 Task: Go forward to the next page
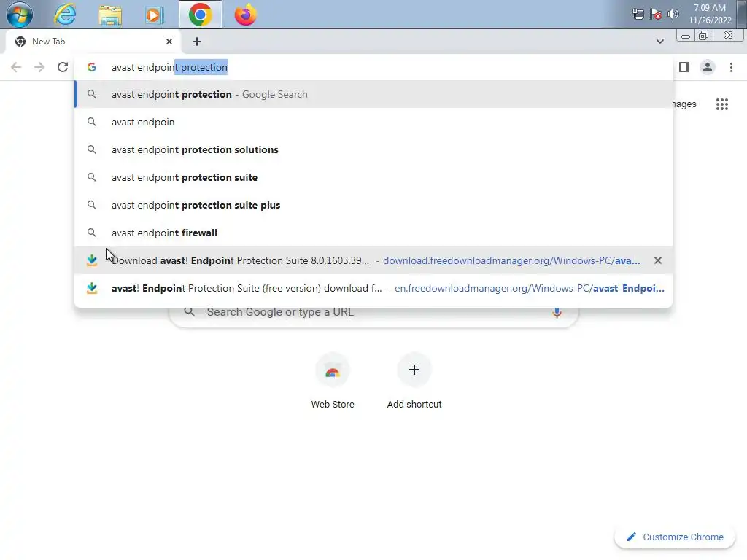(39, 67)
